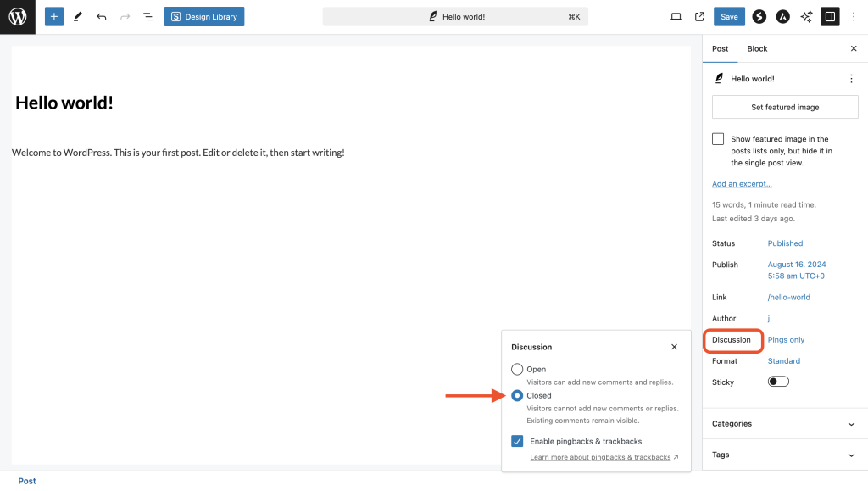Undo the last change
This screenshot has height=491, width=868.
pyautogui.click(x=102, y=17)
